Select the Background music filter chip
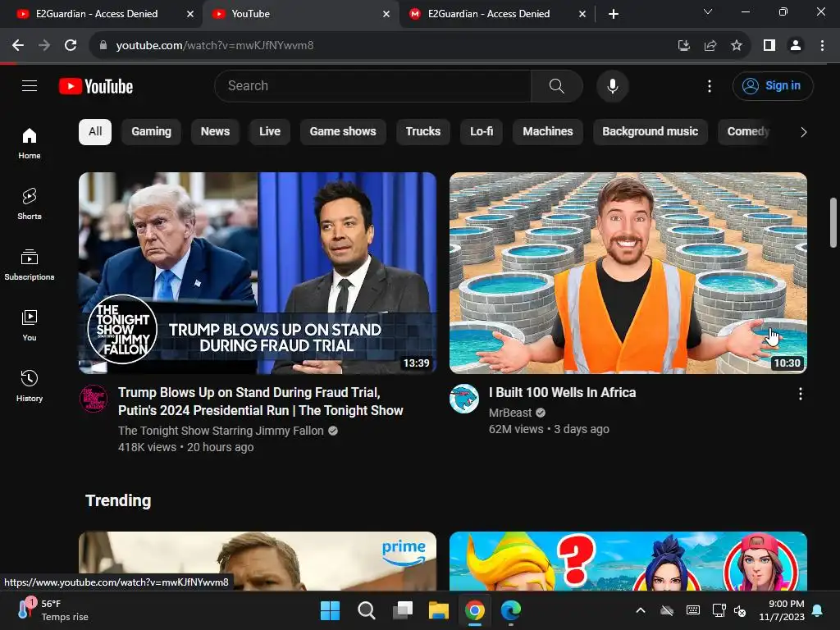This screenshot has width=840, height=630. [650, 132]
